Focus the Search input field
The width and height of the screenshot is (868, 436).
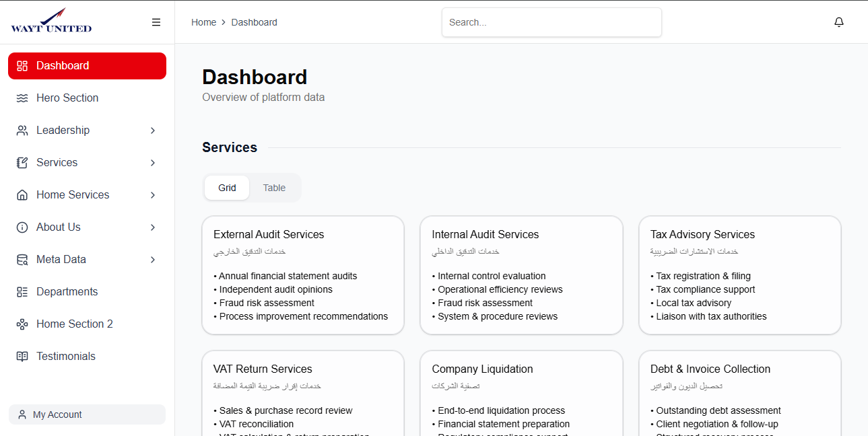(552, 22)
